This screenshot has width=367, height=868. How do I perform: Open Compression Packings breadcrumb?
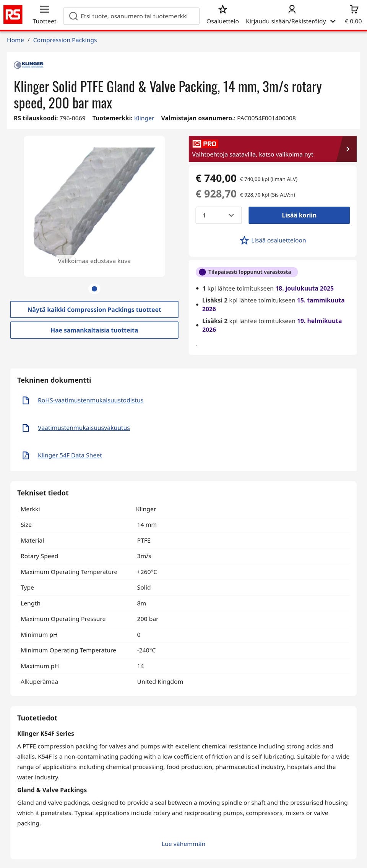coord(65,40)
